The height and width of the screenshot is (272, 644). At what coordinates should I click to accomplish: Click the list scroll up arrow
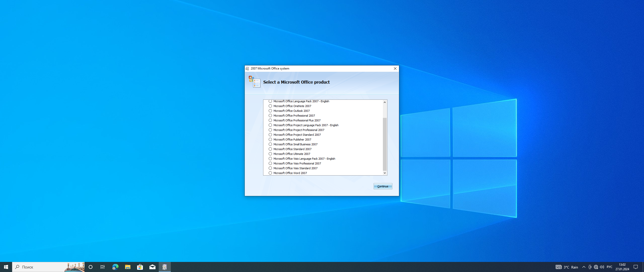pos(385,102)
